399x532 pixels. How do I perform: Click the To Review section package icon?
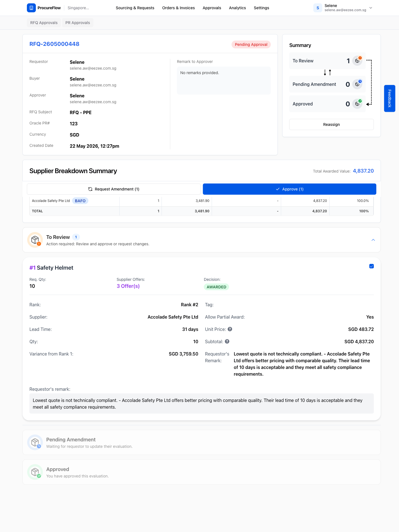pos(35,240)
